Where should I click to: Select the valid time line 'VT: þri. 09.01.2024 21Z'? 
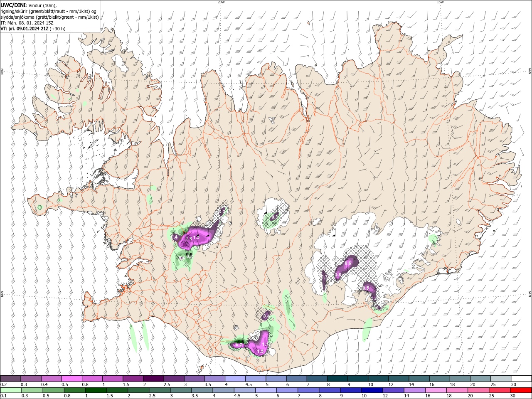pyautogui.click(x=25, y=29)
